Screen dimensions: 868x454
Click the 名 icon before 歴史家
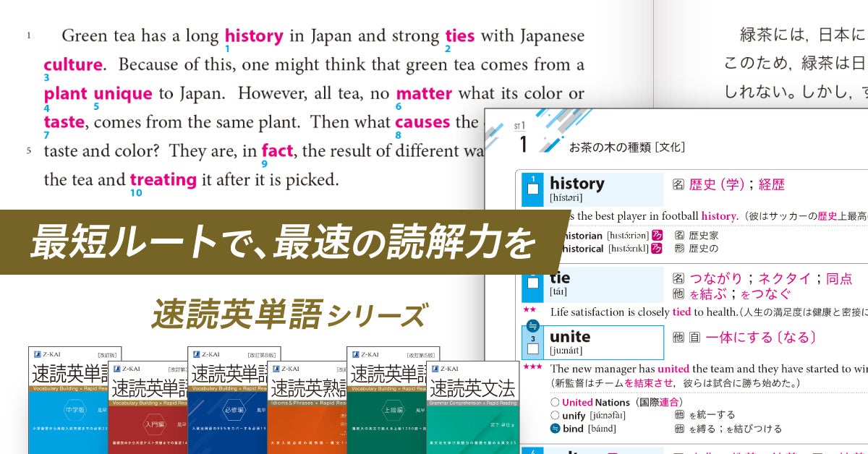679,235
